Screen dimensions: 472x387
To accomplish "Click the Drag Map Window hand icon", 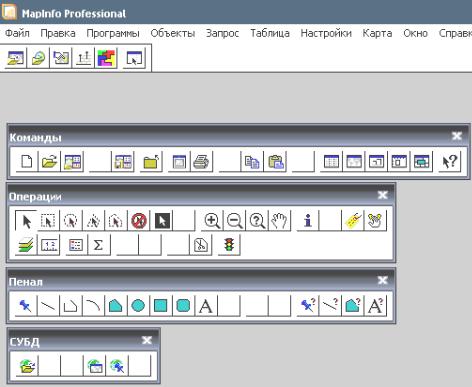I will point(375,221).
